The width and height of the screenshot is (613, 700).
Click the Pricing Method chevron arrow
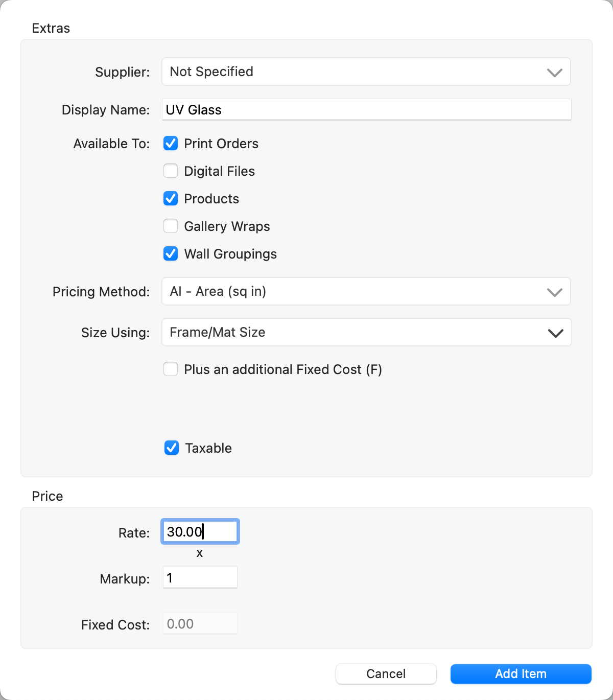[555, 292]
